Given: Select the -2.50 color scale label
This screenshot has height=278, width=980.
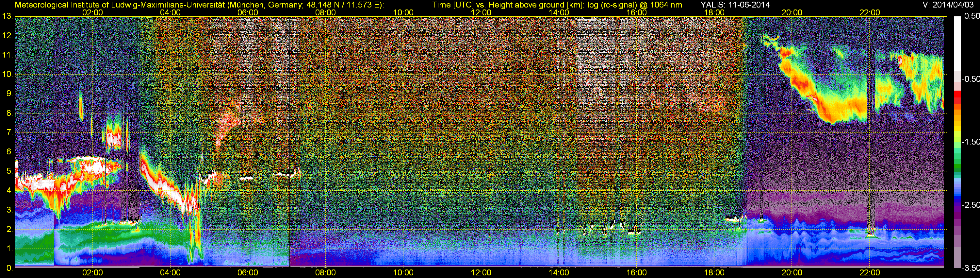Looking at the screenshot, I should coord(971,205).
